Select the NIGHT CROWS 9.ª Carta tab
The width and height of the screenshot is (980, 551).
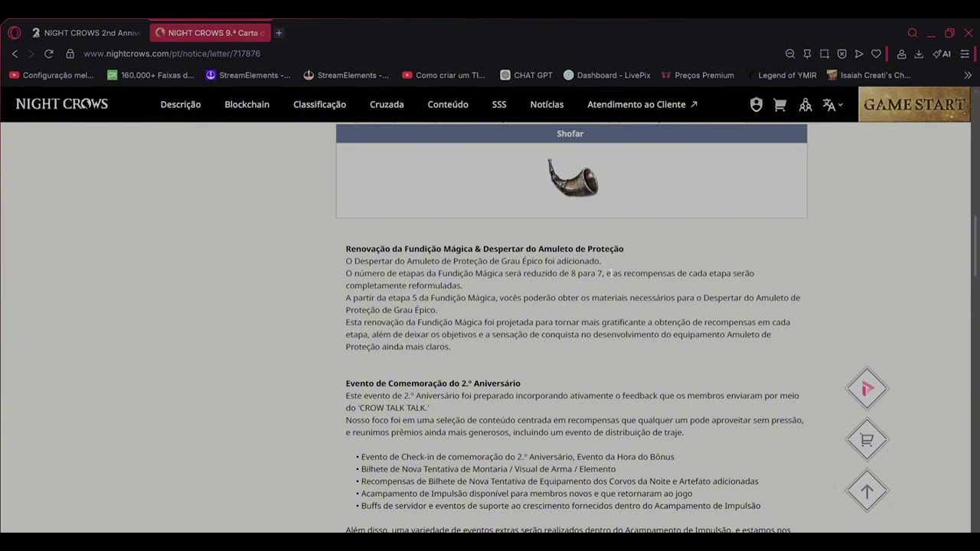click(210, 33)
